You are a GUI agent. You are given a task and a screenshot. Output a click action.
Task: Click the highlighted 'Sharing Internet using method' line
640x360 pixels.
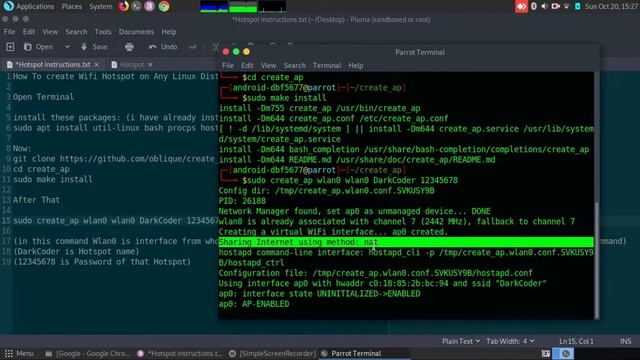point(406,242)
